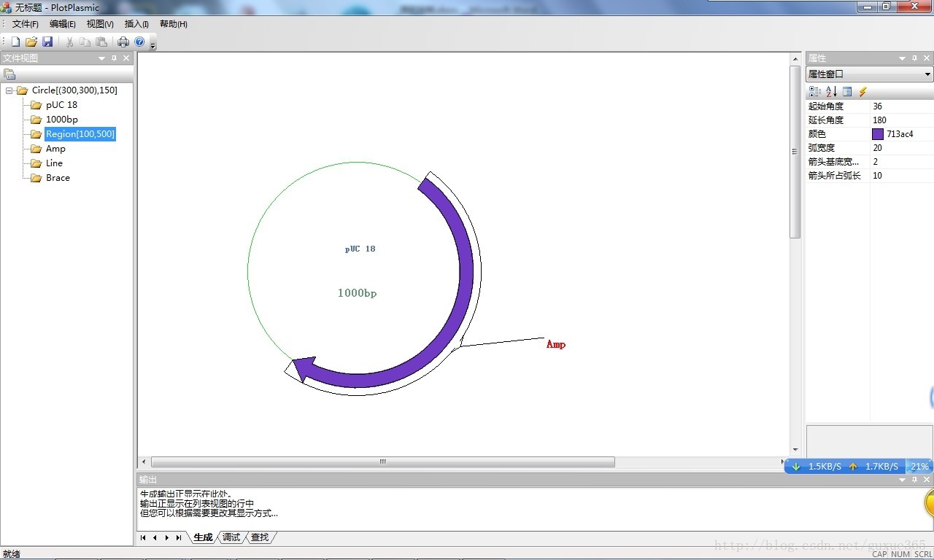Edit the 箭头所占弧长 value 10
Screen dimensions: 934x560
point(902,176)
